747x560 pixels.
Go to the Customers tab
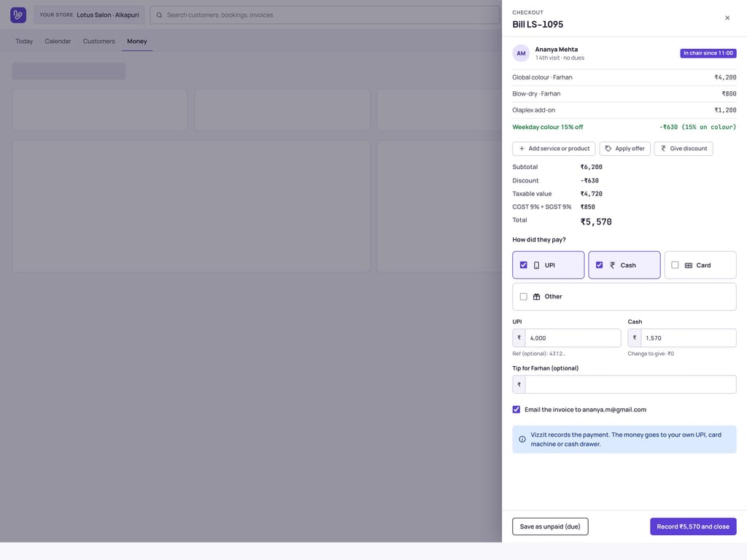[x=98, y=42]
